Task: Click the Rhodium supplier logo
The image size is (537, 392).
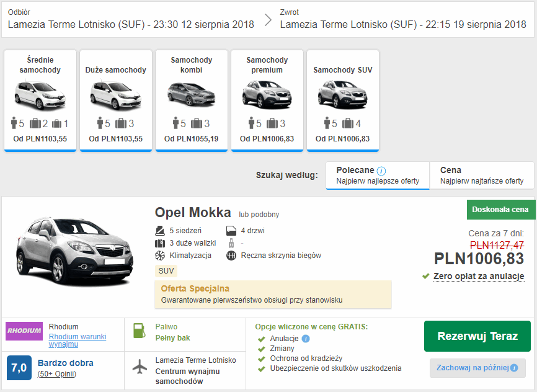Action: [24, 331]
